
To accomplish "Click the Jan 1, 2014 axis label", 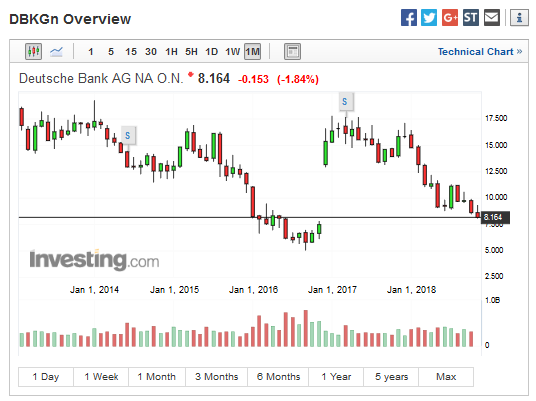I will 94,290.
